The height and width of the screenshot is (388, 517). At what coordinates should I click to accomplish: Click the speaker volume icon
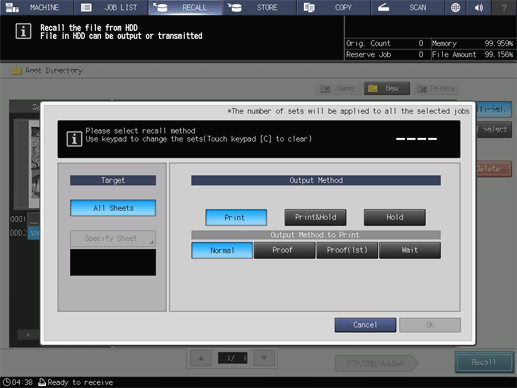point(479,7)
